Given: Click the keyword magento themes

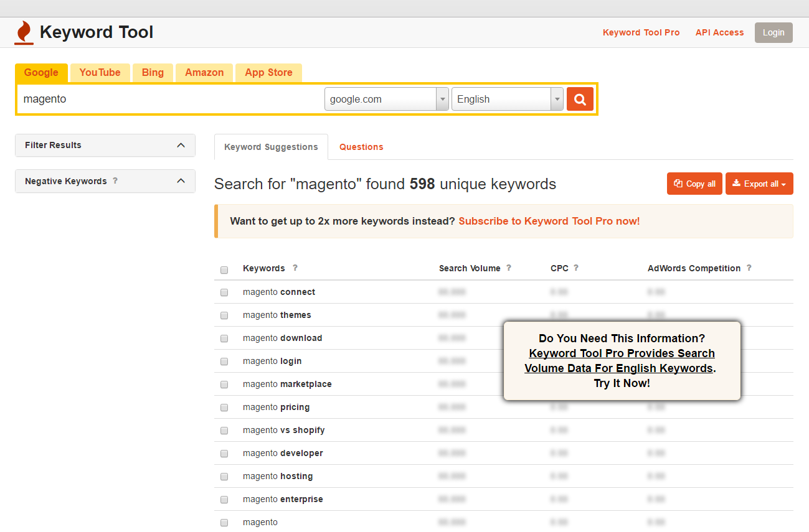Looking at the screenshot, I should point(277,315).
